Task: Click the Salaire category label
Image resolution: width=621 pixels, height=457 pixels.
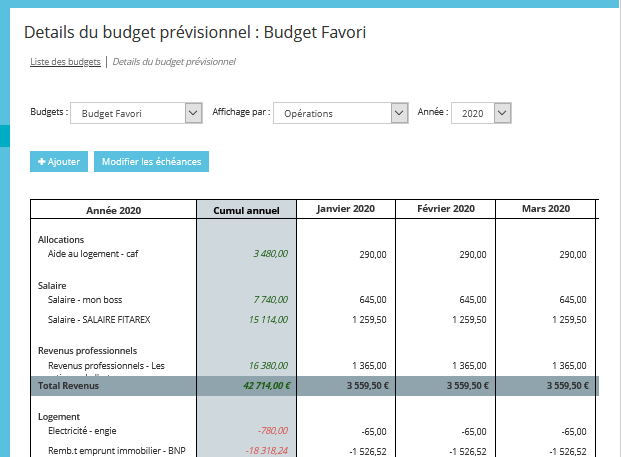Action: (x=52, y=286)
